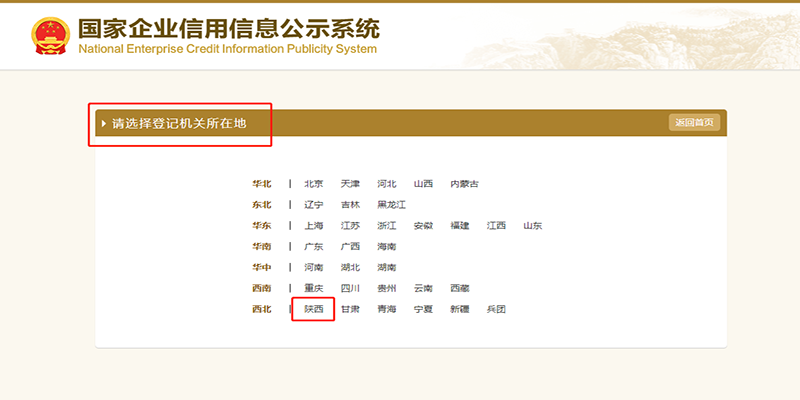Image resolution: width=800 pixels, height=400 pixels.
Task: Choose 吉林 in 东北 row
Action: (350, 205)
